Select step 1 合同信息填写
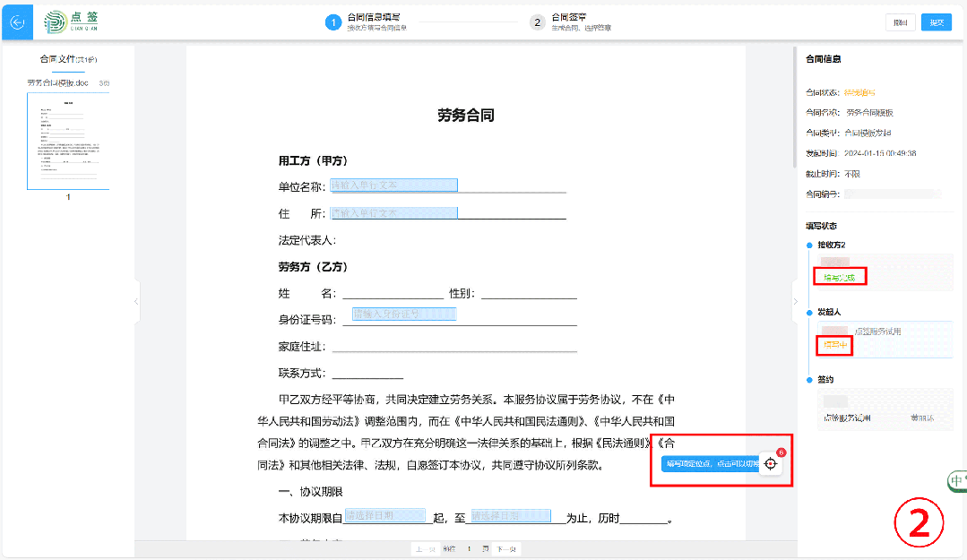This screenshot has height=560, width=967. coord(367,22)
